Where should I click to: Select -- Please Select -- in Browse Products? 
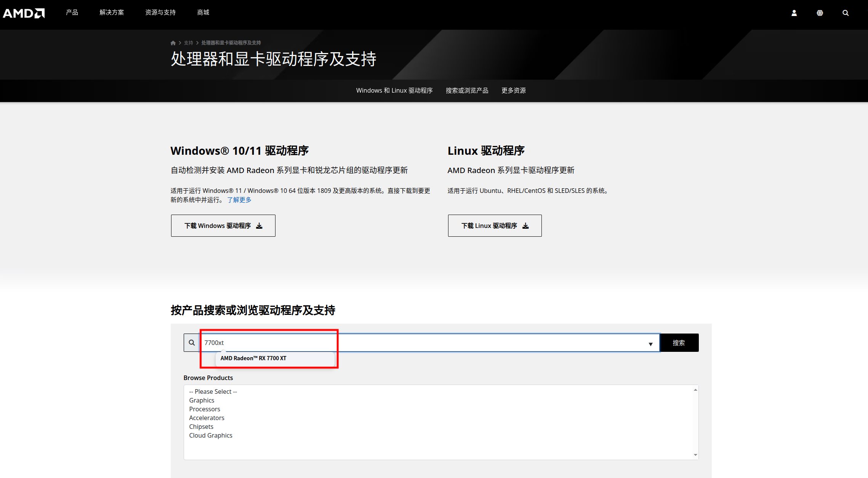(x=213, y=391)
